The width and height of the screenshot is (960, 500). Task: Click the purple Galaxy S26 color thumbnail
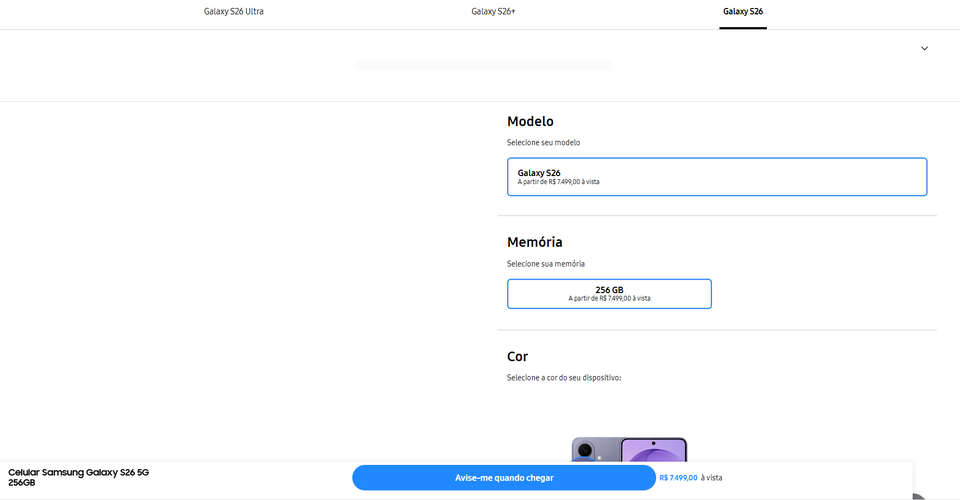(629, 449)
